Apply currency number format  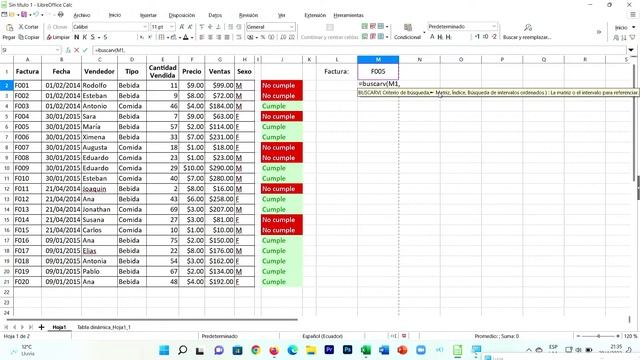250,37
